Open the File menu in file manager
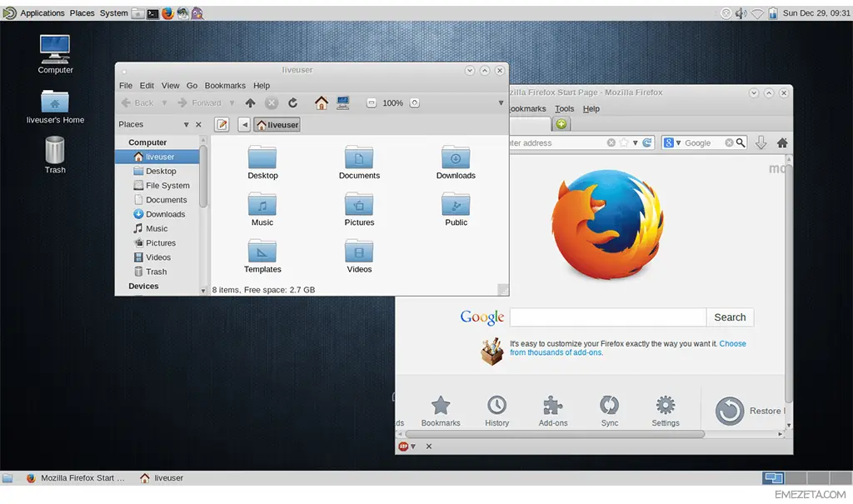This screenshot has width=853, height=504. (x=126, y=86)
